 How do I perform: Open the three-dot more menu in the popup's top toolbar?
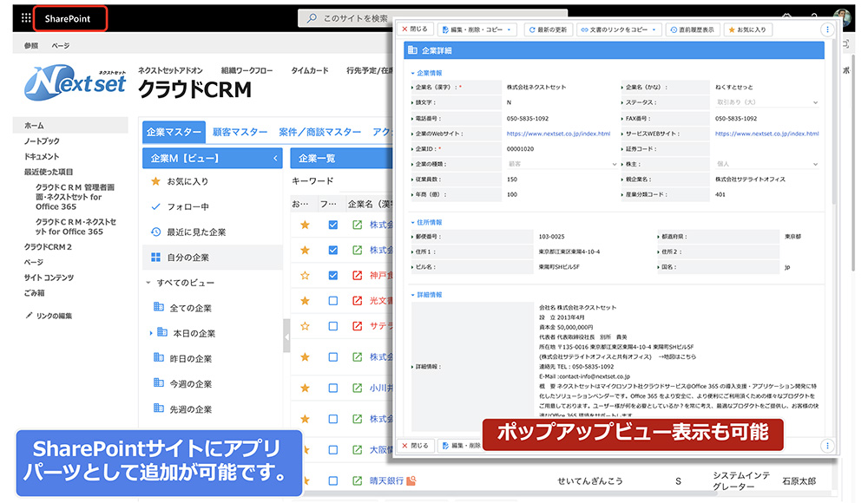point(827,29)
